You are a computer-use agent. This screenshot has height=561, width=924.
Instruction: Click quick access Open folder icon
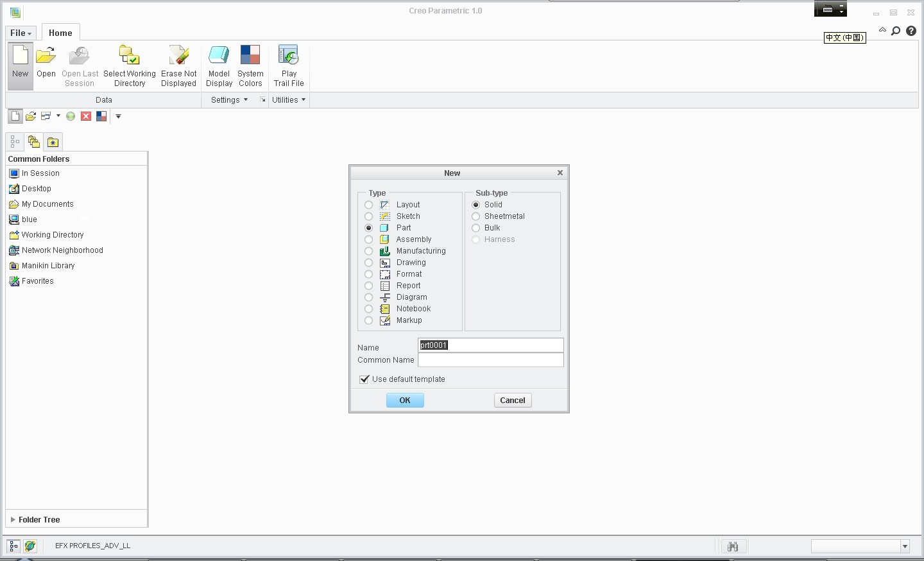tap(31, 116)
